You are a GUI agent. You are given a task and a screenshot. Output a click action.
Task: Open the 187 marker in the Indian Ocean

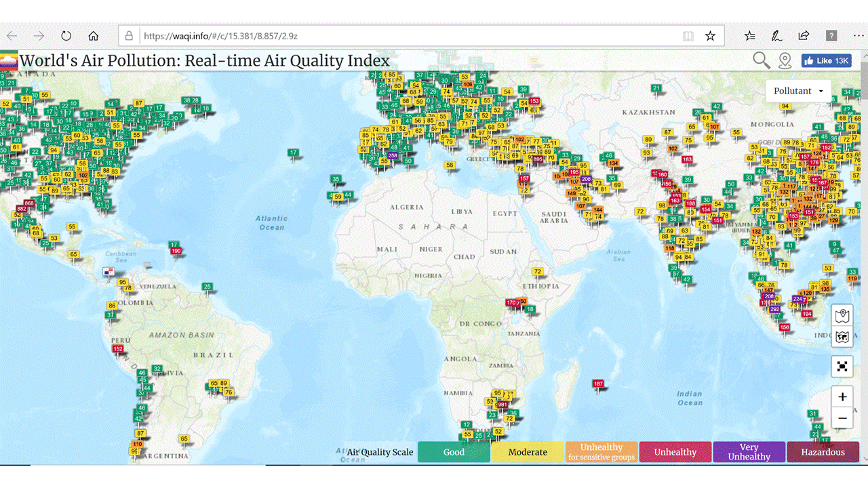tap(598, 384)
